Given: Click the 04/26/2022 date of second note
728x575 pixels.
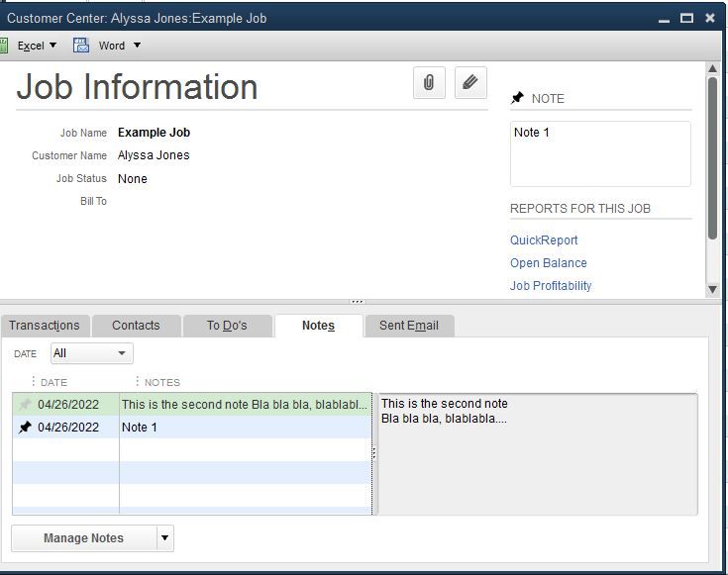Looking at the screenshot, I should tap(68, 404).
